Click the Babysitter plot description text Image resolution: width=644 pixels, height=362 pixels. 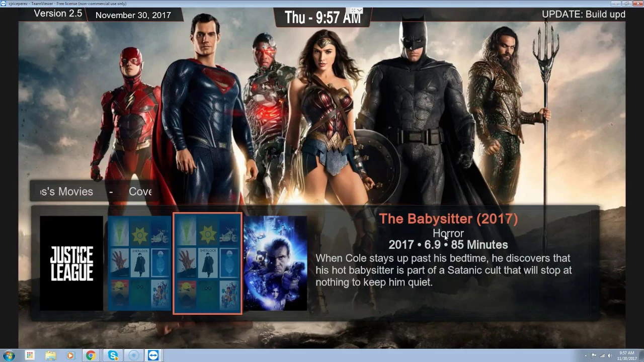[x=444, y=270]
